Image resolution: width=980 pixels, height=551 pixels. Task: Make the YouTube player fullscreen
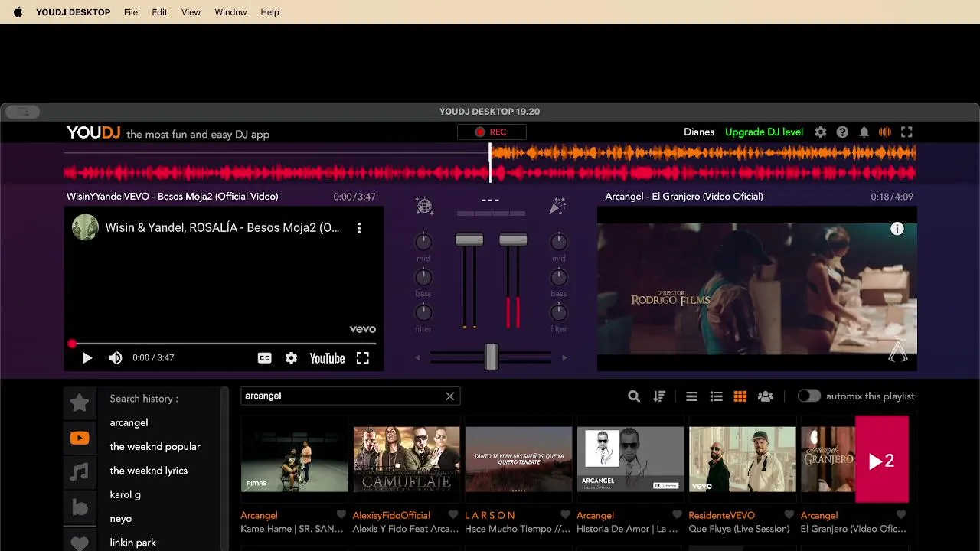tap(363, 358)
